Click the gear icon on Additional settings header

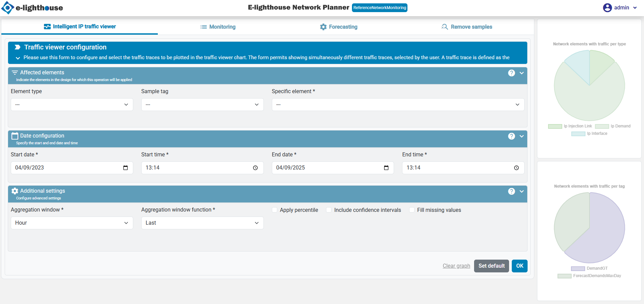(14, 191)
